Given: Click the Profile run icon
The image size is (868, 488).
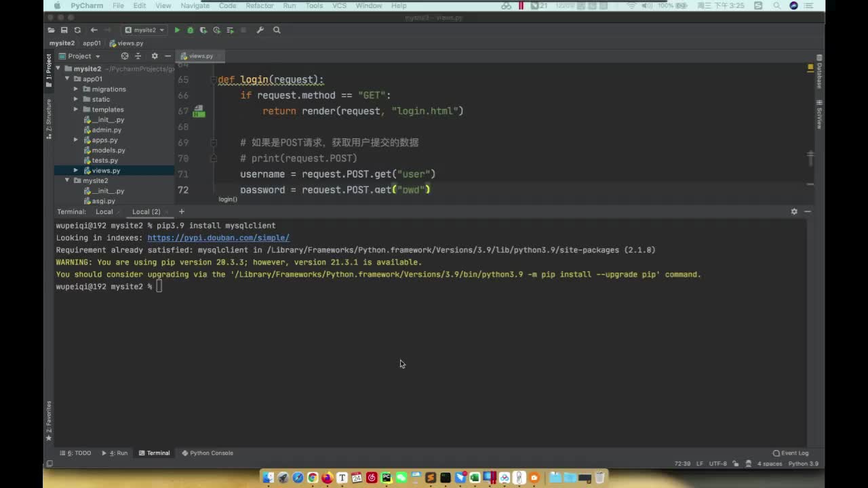Looking at the screenshot, I should [217, 30].
